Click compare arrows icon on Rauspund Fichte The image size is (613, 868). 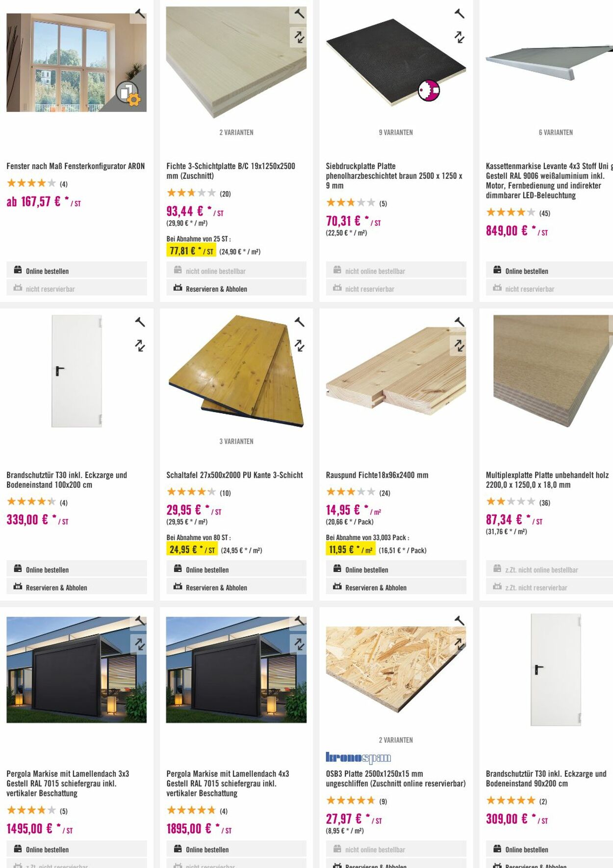click(459, 346)
